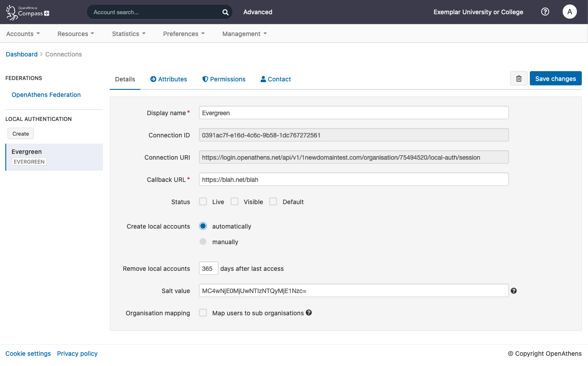Click the Display name input field
Screen dimensions: 588x366
pos(354,113)
